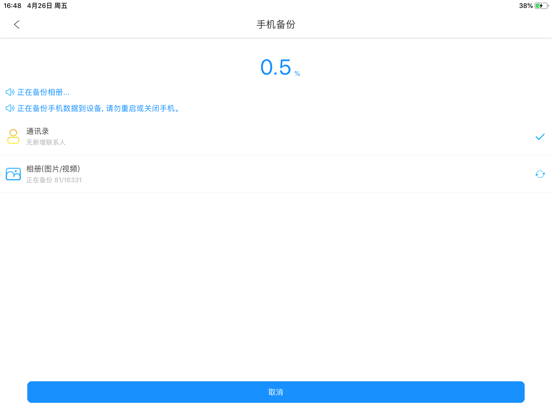Select the 相册(图片/视频) row title
The height and width of the screenshot is (414, 552).
tap(53, 169)
